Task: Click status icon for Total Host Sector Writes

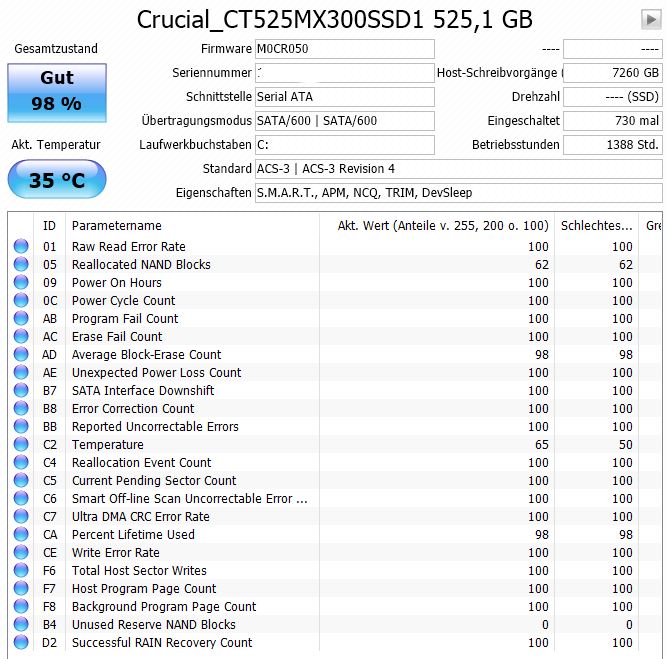Action: pyautogui.click(x=21, y=570)
